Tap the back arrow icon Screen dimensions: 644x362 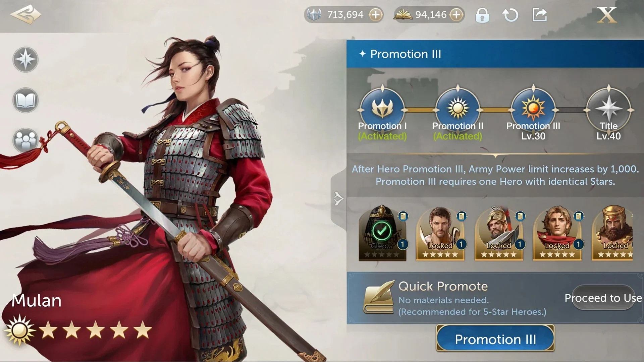25,14
